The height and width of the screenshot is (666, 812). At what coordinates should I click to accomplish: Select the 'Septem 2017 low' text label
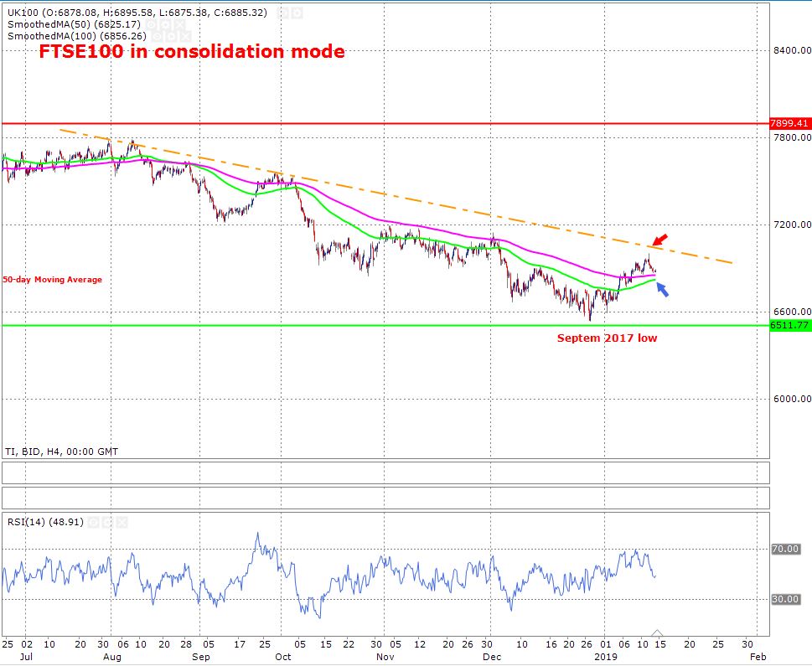608,338
